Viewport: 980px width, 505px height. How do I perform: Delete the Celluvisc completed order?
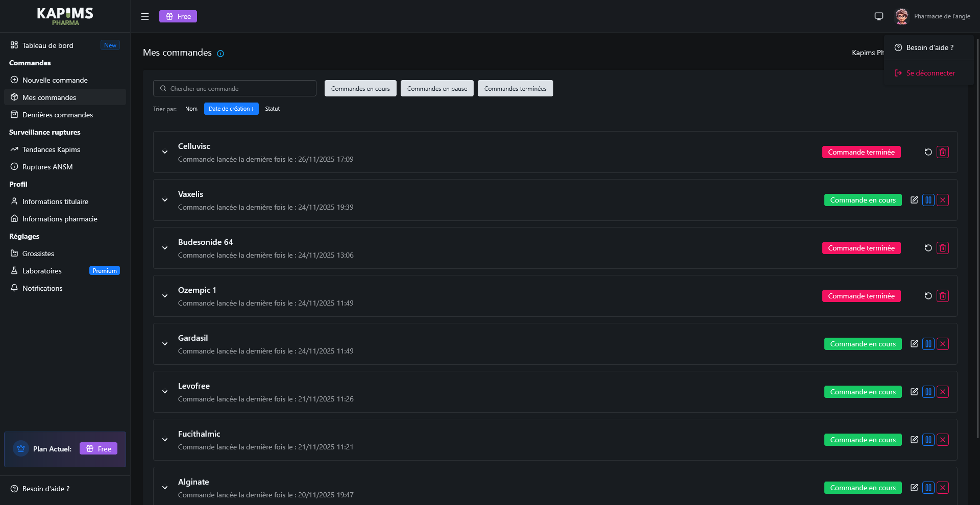(x=943, y=151)
